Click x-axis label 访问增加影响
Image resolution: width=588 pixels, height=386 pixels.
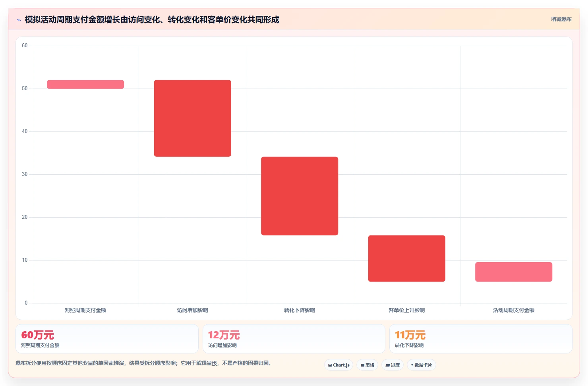pos(193,310)
